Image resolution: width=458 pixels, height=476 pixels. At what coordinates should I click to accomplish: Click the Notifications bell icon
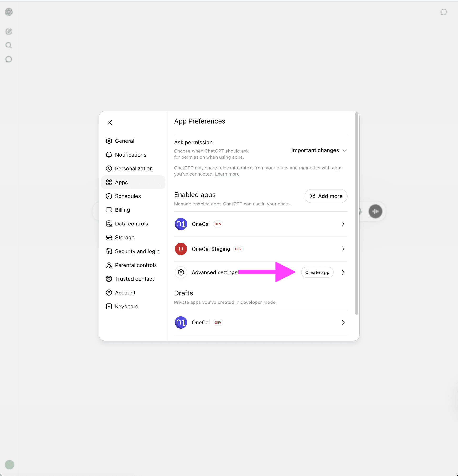point(109,155)
